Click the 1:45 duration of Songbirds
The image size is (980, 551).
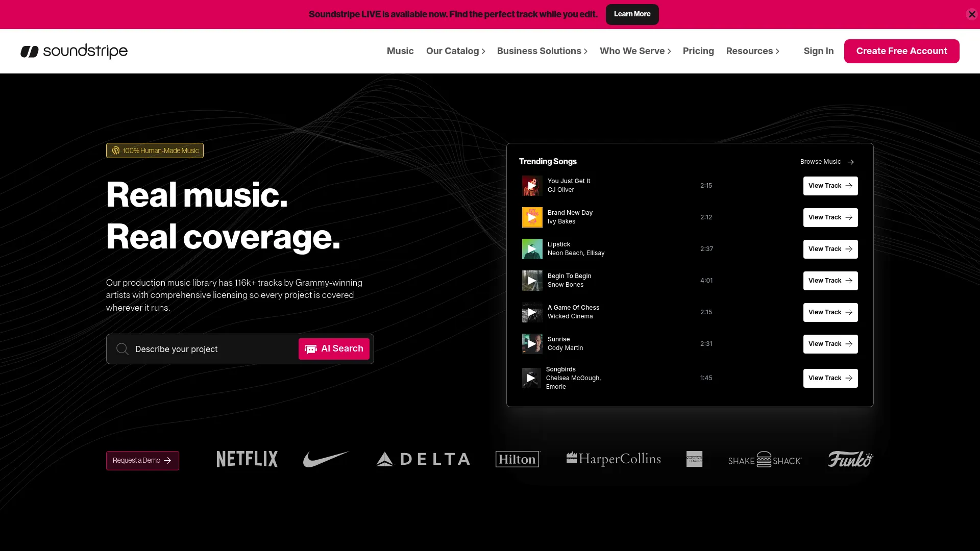tap(706, 378)
